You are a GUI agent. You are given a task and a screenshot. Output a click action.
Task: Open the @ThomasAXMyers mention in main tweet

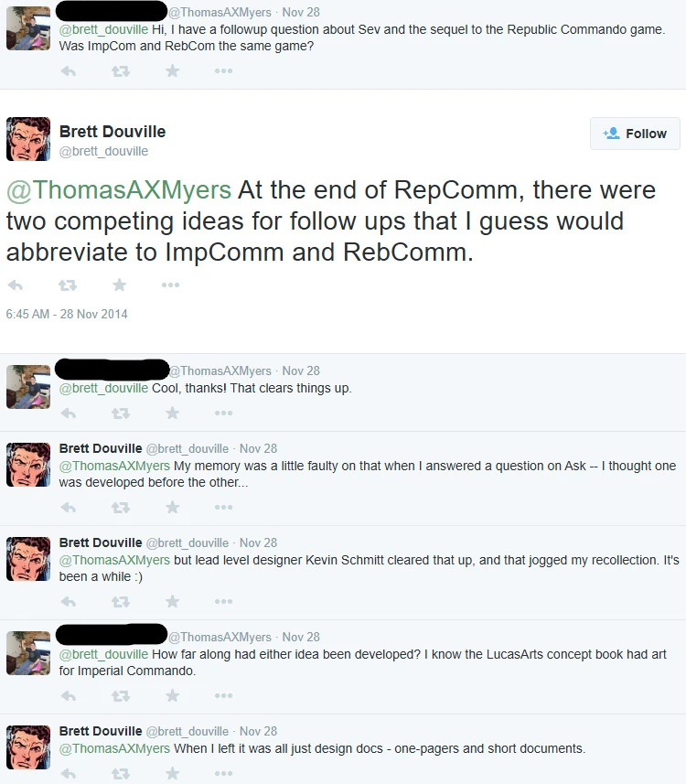click(119, 190)
